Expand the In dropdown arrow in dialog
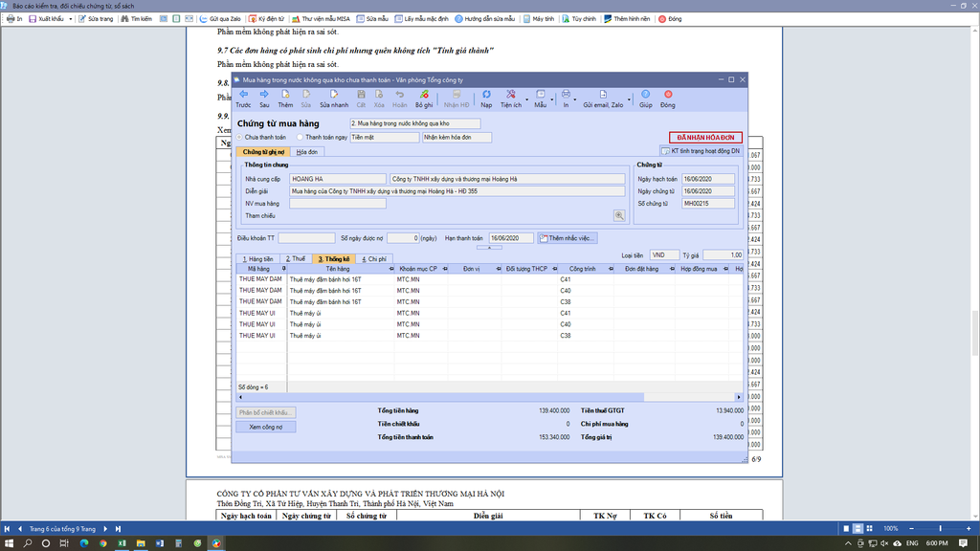 [575, 99]
